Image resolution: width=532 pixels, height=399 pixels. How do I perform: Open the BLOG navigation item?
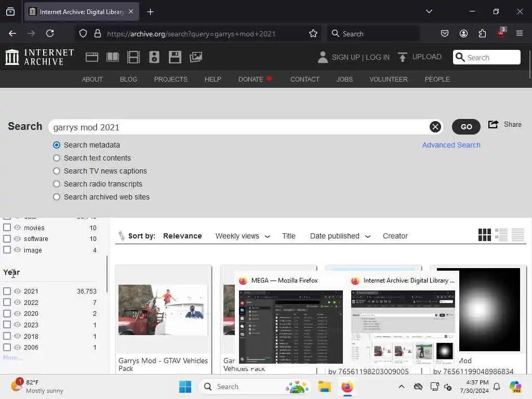coord(128,79)
